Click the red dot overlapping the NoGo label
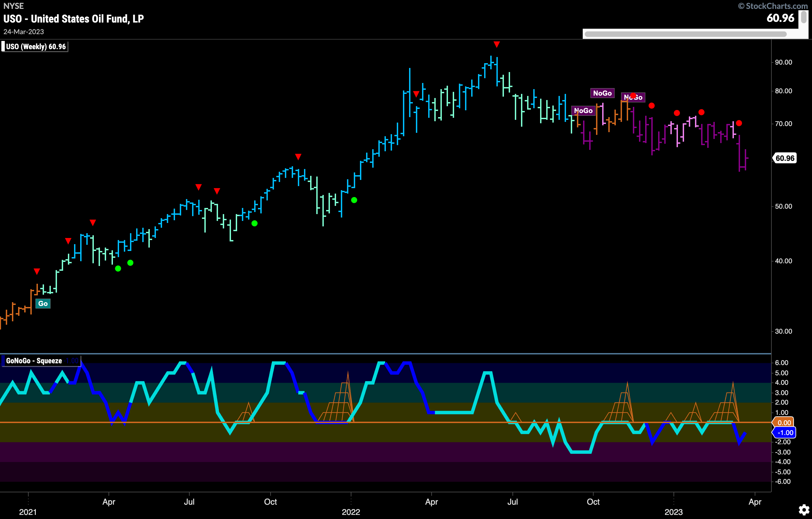812x519 pixels. tap(633, 96)
